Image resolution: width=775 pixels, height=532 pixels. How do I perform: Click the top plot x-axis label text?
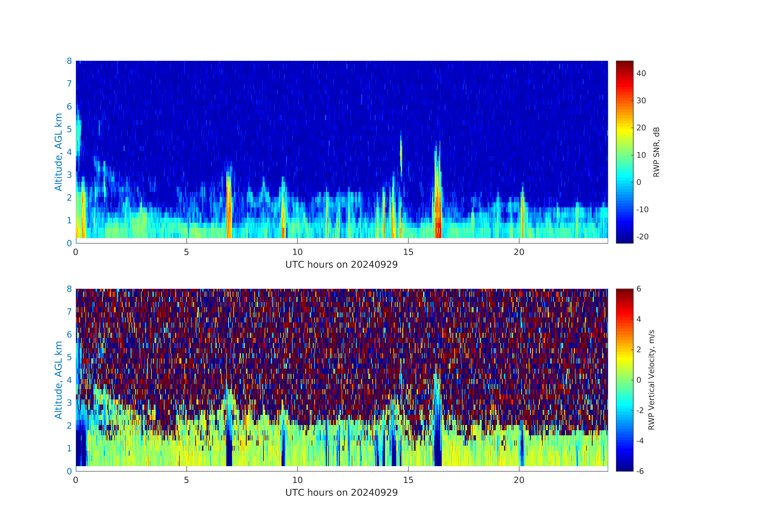click(x=341, y=264)
